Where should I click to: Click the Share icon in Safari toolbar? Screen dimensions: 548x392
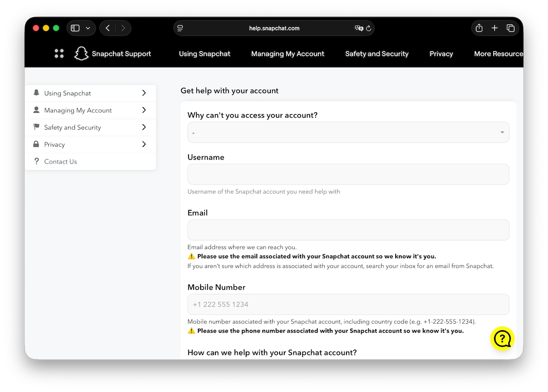tap(479, 28)
